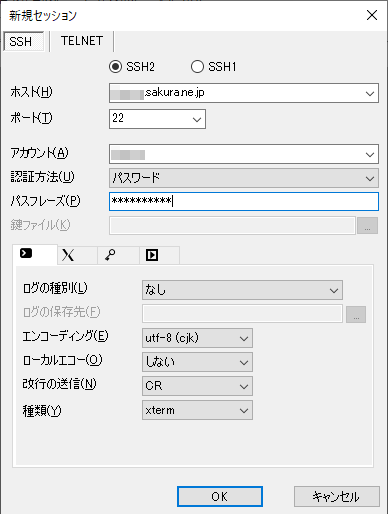Viewport: 388px width, 514px height.
Task: Switch to the TELNET tab
Action: point(82,41)
